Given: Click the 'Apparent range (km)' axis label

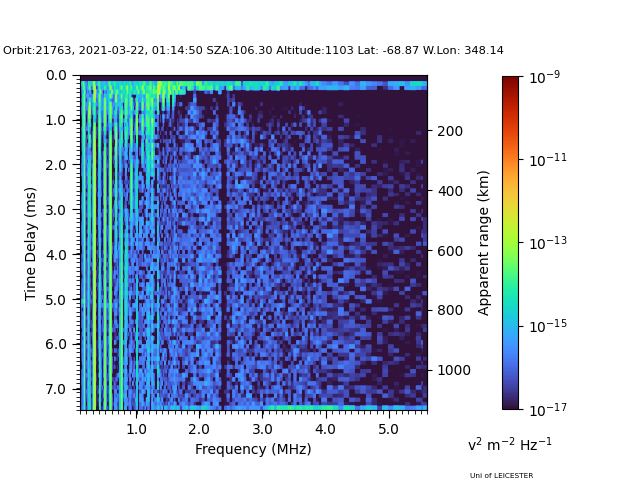Looking at the screenshot, I should tap(483, 243).
